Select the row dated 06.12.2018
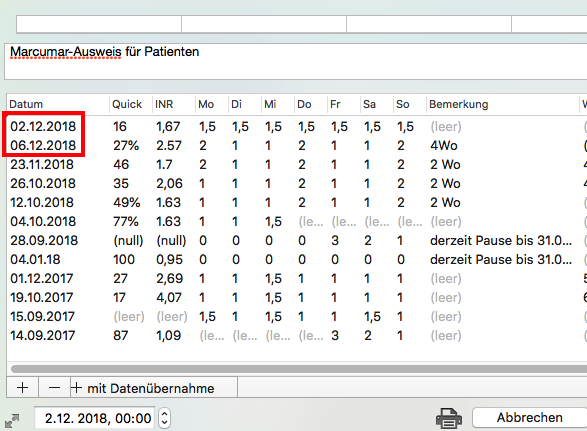 (x=296, y=146)
